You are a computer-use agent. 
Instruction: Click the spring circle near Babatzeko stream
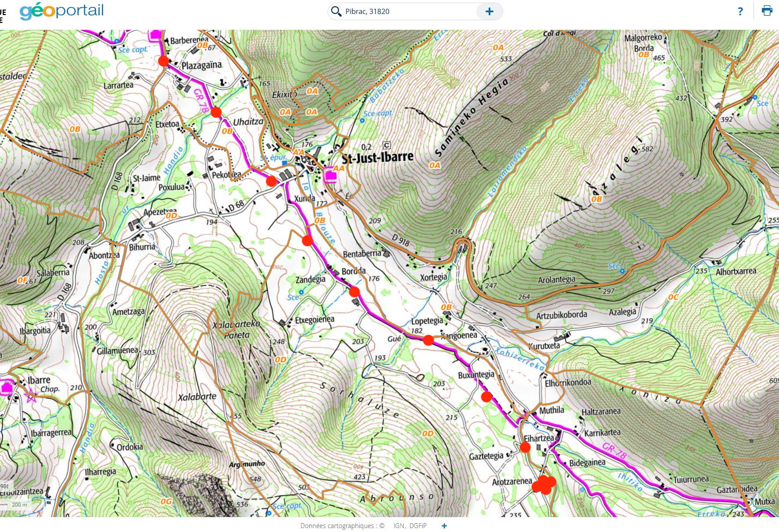click(362, 121)
